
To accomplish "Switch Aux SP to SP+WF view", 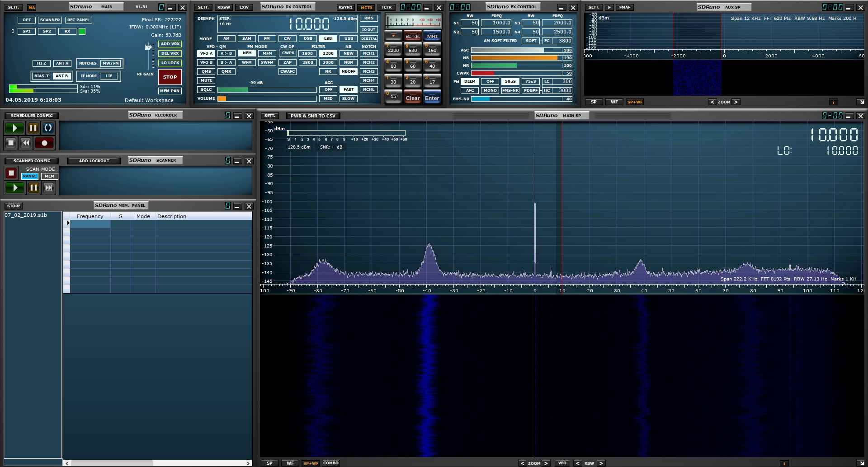I will (635, 102).
